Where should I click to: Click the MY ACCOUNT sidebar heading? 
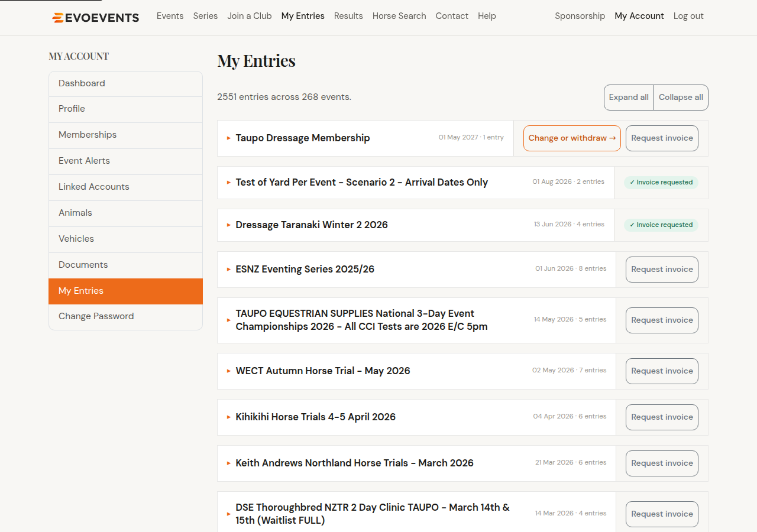pyautogui.click(x=79, y=57)
